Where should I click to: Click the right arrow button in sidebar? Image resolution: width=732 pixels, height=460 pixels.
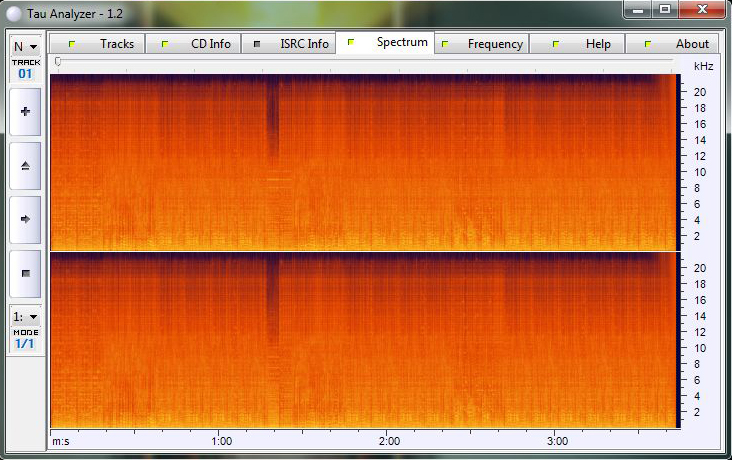pyautogui.click(x=25, y=218)
